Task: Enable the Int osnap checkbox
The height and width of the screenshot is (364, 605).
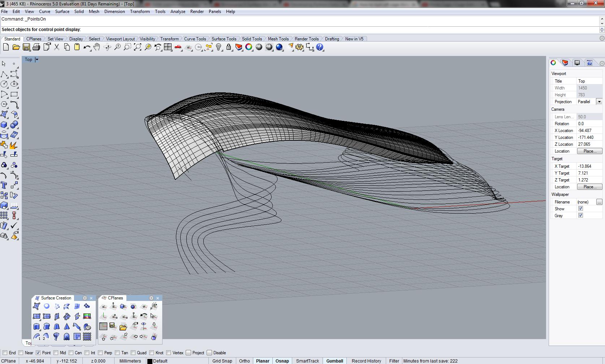Action: [x=87, y=353]
